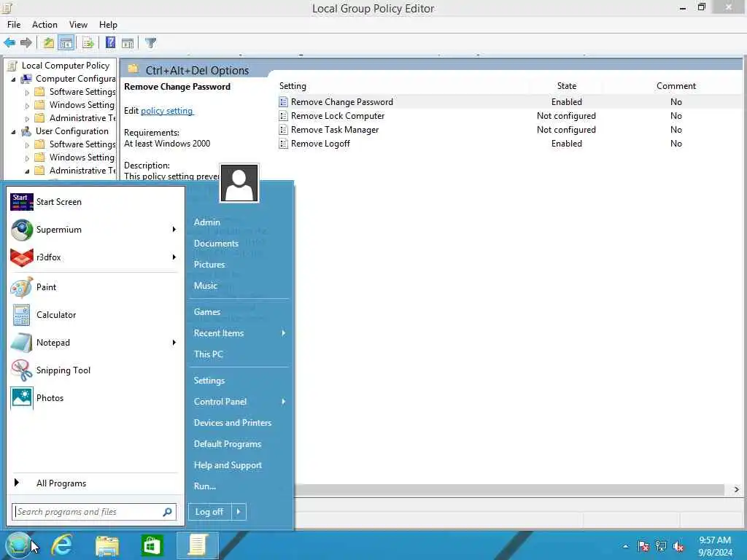Screen dimensions: 747x560
Task: Click the Filter funnel toolbar icon
Action: 150,43
